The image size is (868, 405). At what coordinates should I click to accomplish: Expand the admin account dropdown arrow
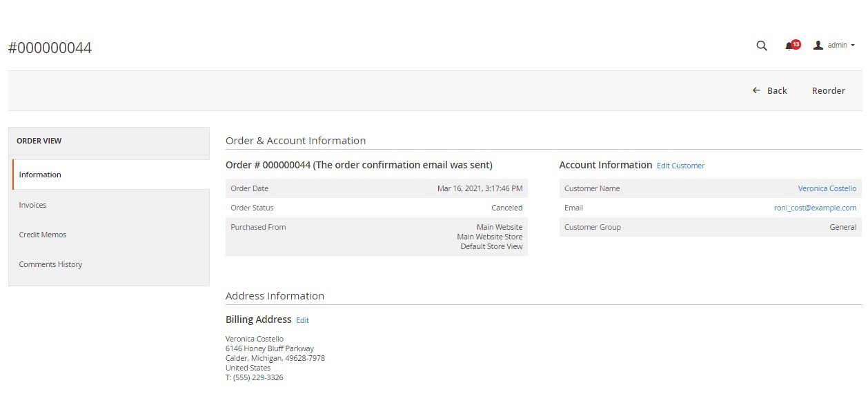[x=853, y=46]
